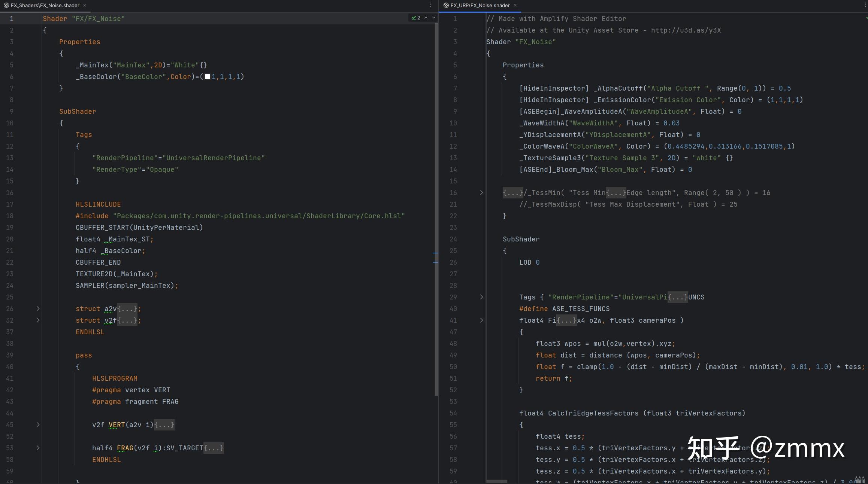Open white color swatch in _BaseColor line

pyautogui.click(x=207, y=77)
